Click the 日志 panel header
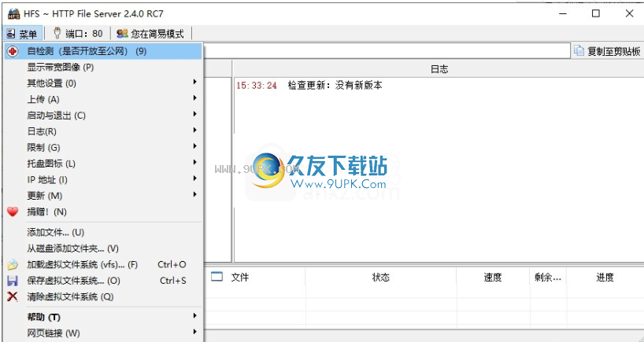The height and width of the screenshot is (342, 644). click(x=439, y=69)
